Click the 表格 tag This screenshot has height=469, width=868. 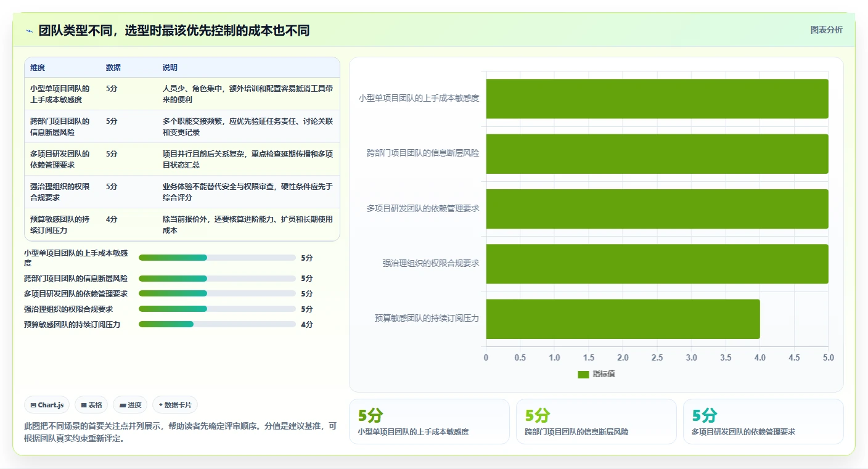pos(91,405)
